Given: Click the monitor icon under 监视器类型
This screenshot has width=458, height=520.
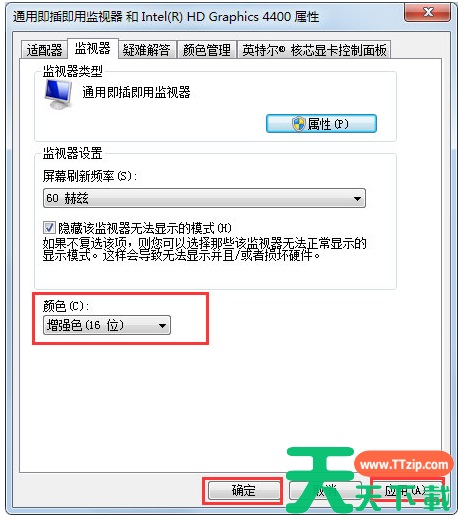Looking at the screenshot, I should (58, 95).
